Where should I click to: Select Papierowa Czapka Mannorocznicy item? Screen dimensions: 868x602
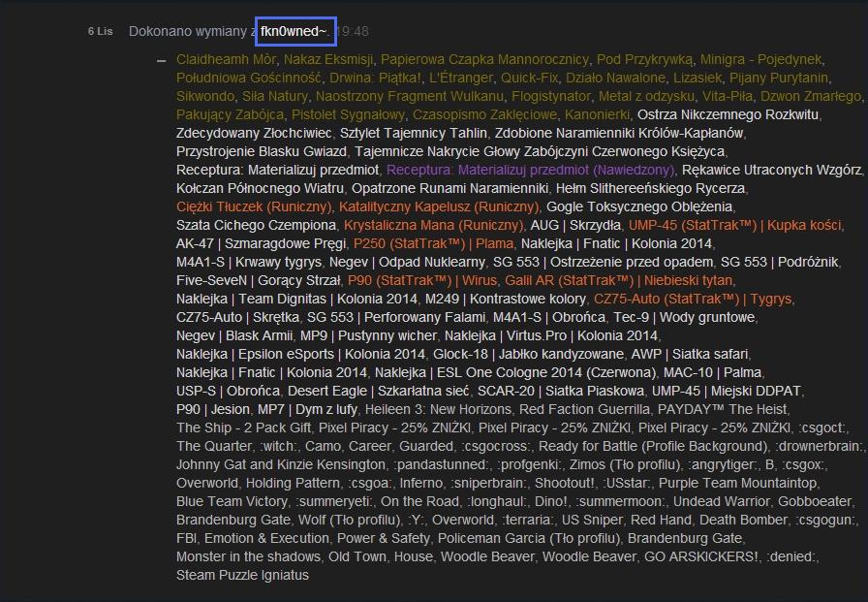point(485,59)
